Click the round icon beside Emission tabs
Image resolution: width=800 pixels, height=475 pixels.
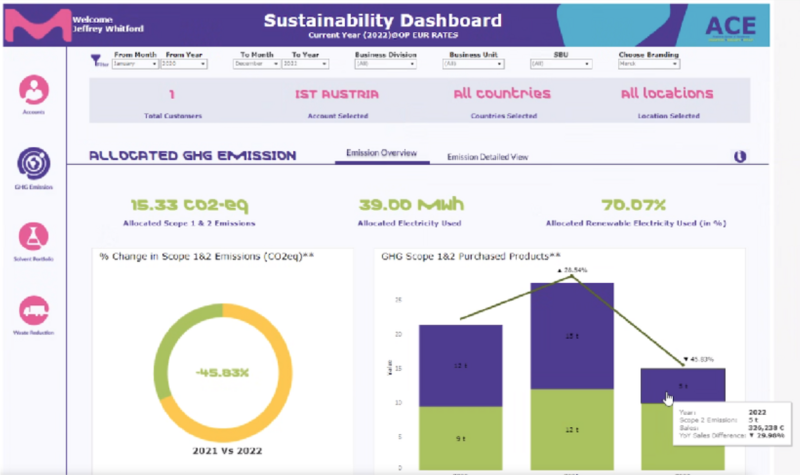coord(740,157)
